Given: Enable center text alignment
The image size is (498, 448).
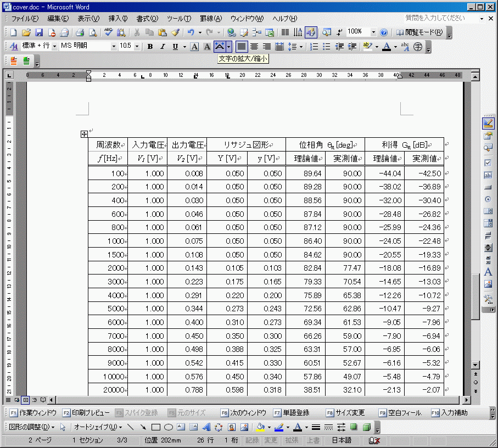Looking at the screenshot, I should tap(254, 47).
